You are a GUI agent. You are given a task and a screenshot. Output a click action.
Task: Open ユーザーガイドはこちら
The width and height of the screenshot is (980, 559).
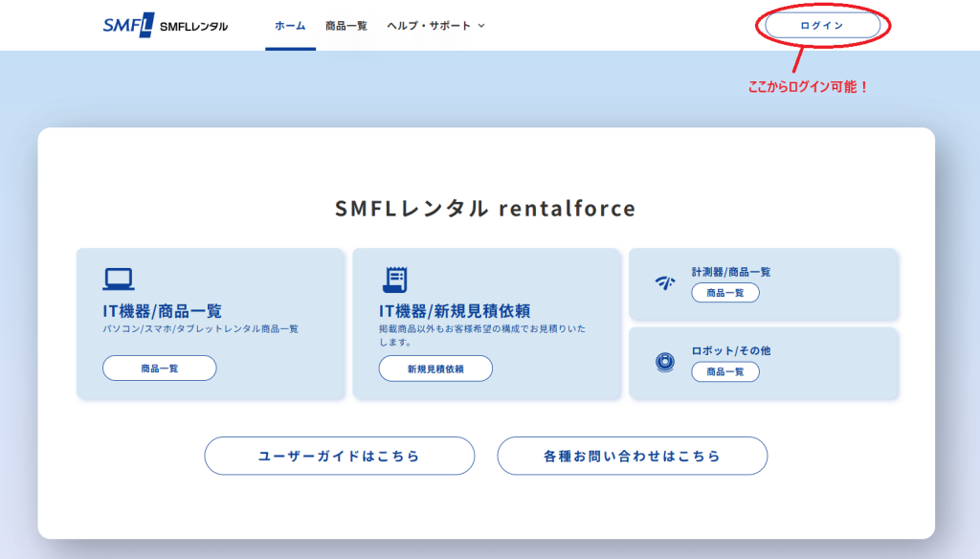[339, 456]
